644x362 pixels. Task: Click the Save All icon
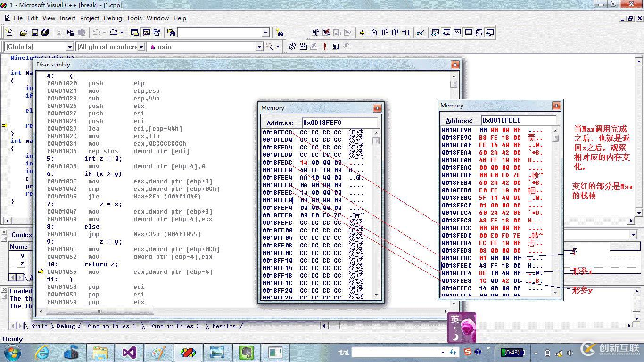45,33
